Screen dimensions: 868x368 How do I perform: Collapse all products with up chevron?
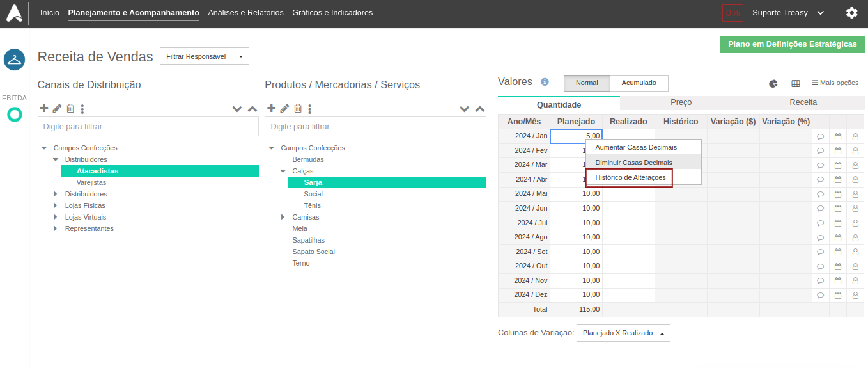click(480, 109)
